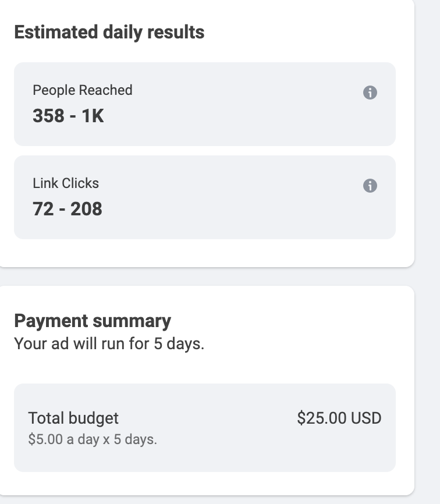Viewport: 440px width, 504px height.
Task: Click the "$5.00 a day x 5 days" breakdown
Action: (93, 439)
